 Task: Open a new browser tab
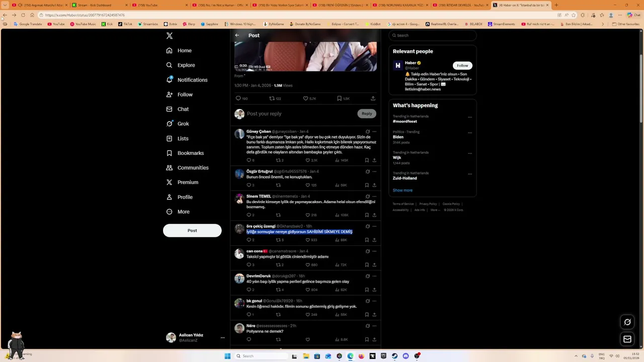pos(556,5)
